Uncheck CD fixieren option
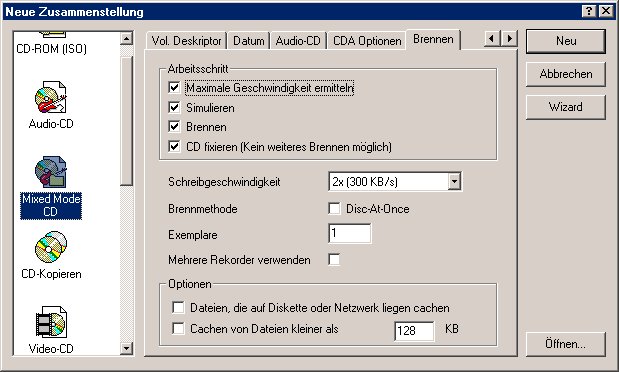 click(x=174, y=147)
